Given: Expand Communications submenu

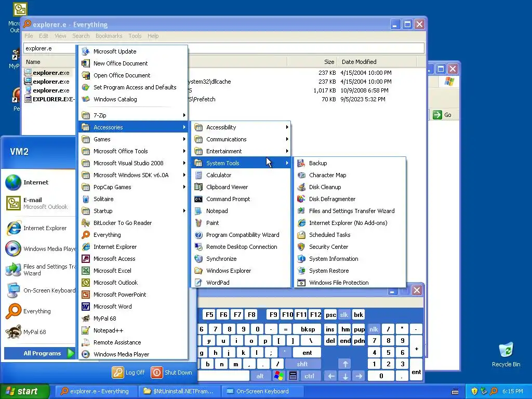Looking at the screenshot, I should (x=241, y=139).
